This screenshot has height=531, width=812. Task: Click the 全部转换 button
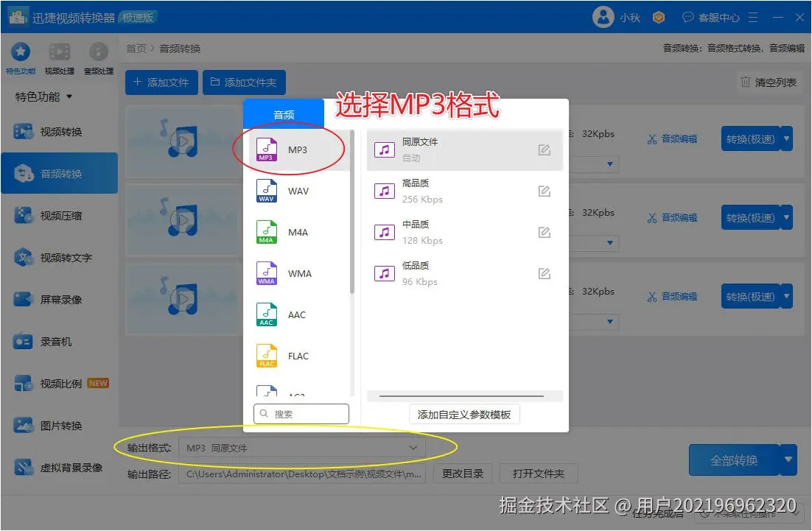(x=734, y=460)
